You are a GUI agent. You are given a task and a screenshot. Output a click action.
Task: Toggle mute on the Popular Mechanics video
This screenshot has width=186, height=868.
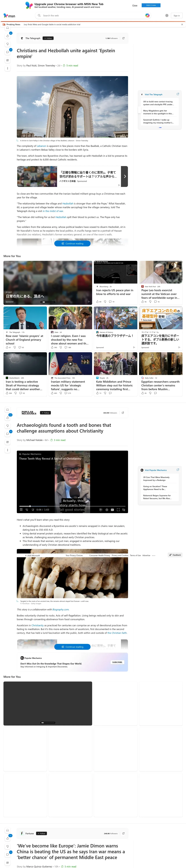(x=124, y=510)
